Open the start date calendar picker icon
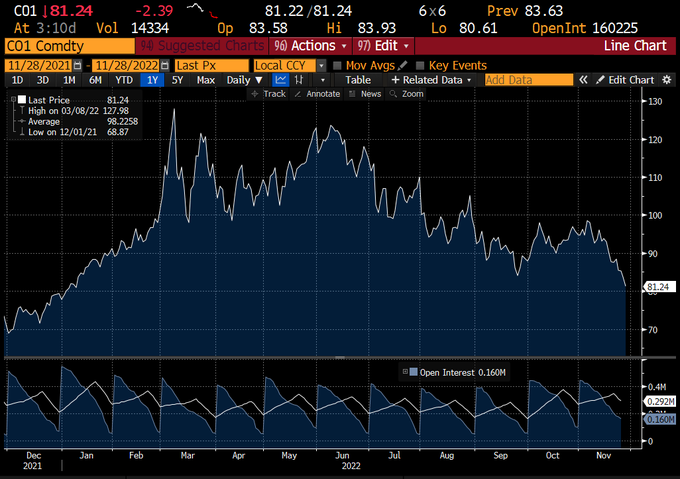 click(x=78, y=65)
